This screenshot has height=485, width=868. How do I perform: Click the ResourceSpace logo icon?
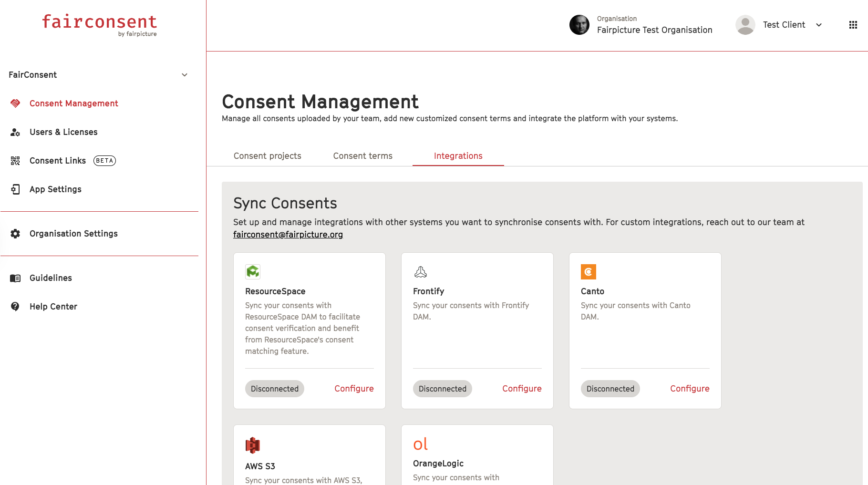click(x=253, y=272)
